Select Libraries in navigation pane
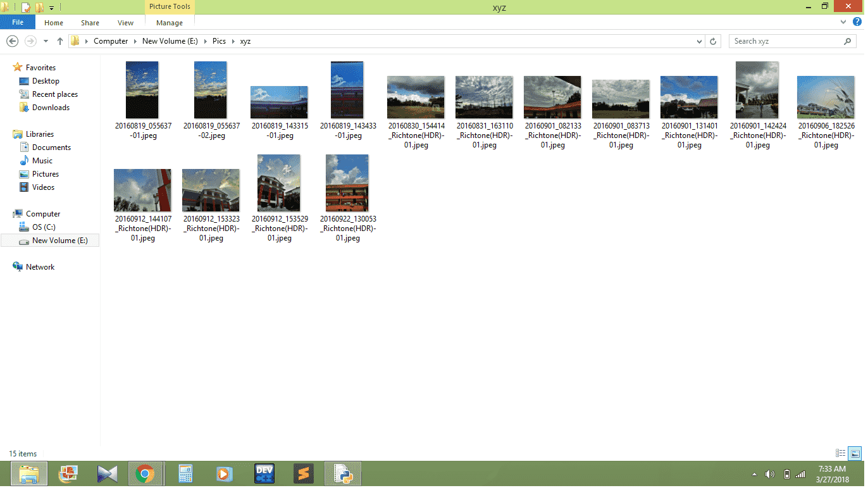This screenshot has height=495, width=868. point(34,134)
